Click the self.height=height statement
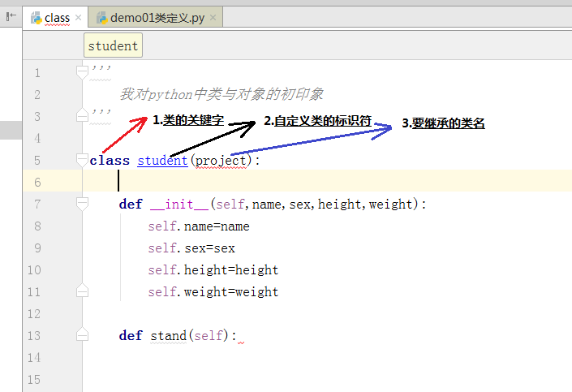Screen dimensions: 572x392 click(x=213, y=270)
